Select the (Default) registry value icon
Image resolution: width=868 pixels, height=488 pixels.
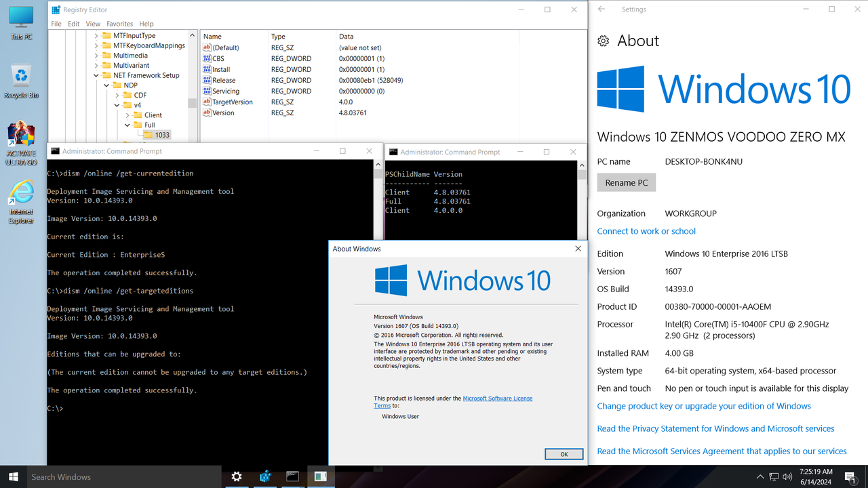(208, 47)
